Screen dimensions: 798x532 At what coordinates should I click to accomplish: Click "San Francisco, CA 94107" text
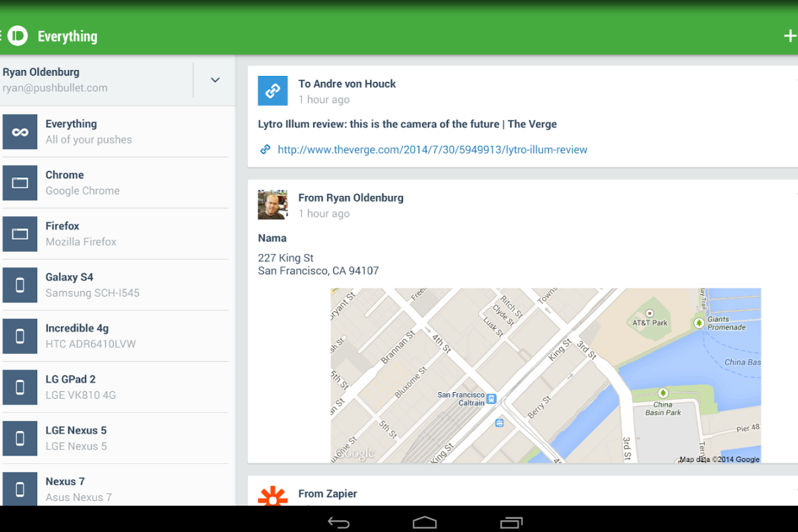point(318,271)
